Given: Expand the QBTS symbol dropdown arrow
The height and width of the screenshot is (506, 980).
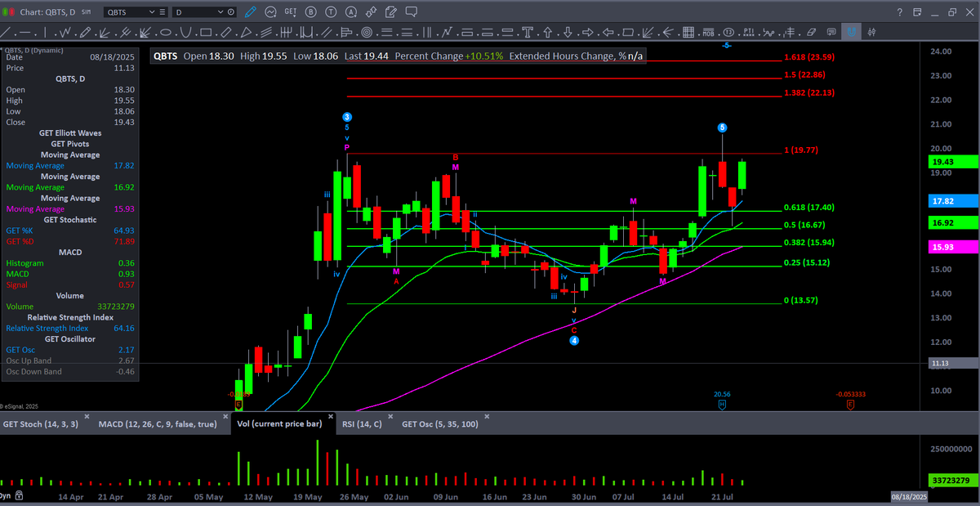Looking at the screenshot, I should tap(152, 12).
